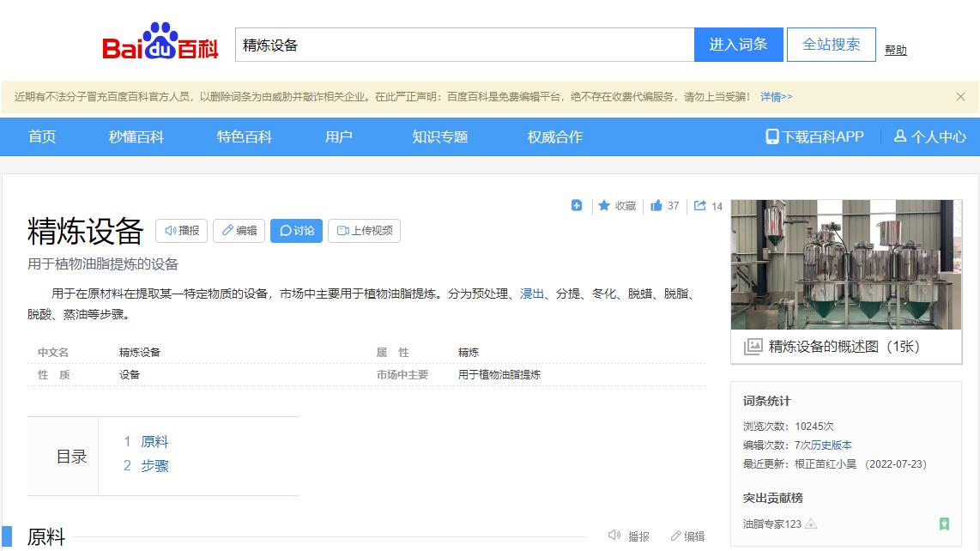The width and height of the screenshot is (980, 551).
Task: Click the 上传视频 video upload icon
Action: (x=343, y=230)
